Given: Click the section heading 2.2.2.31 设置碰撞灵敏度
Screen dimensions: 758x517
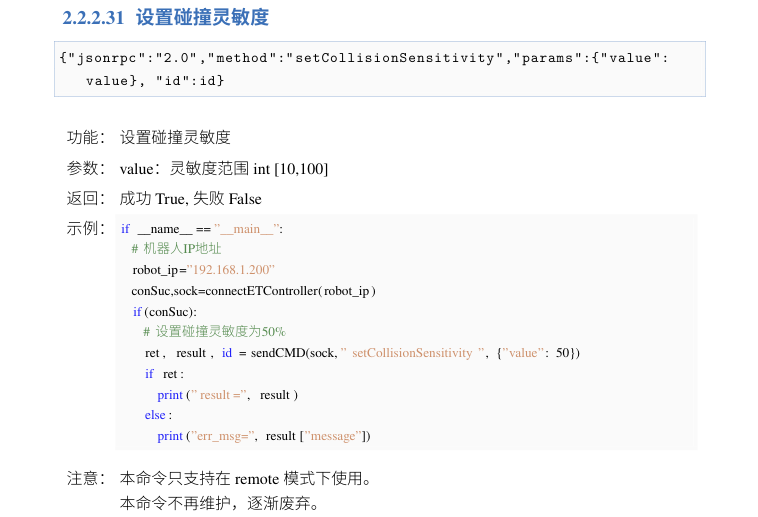Looking at the screenshot, I should pyautogui.click(x=165, y=18).
